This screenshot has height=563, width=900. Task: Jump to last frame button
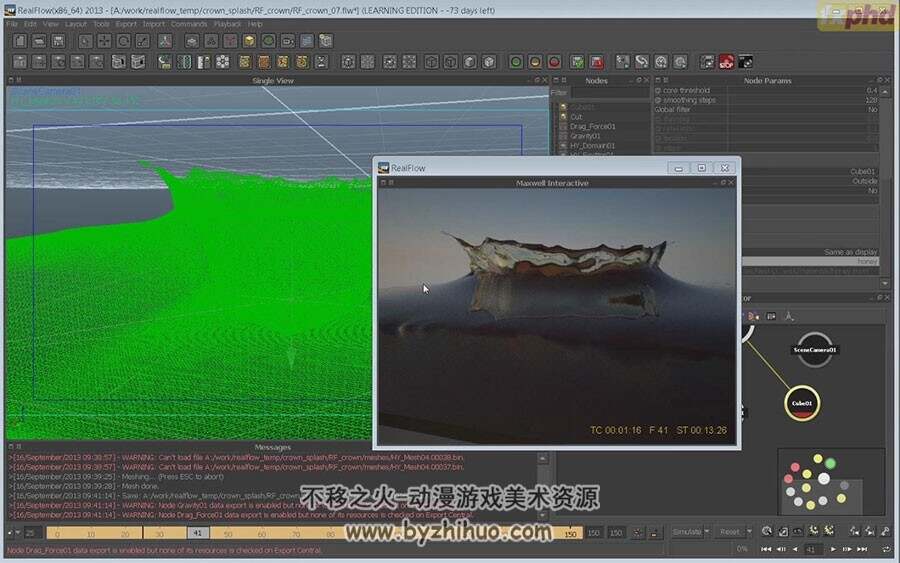(x=862, y=549)
